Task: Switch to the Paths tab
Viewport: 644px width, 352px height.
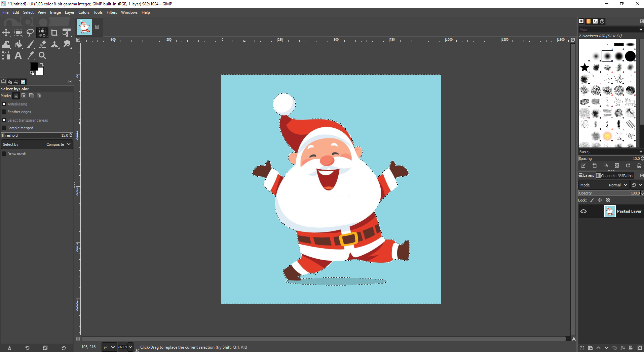Action: coord(626,175)
